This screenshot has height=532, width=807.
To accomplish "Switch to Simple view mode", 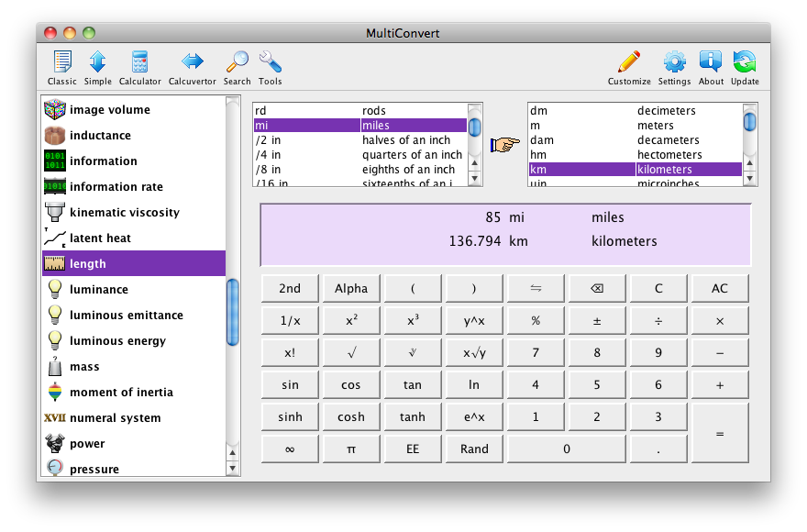I will (97, 68).
